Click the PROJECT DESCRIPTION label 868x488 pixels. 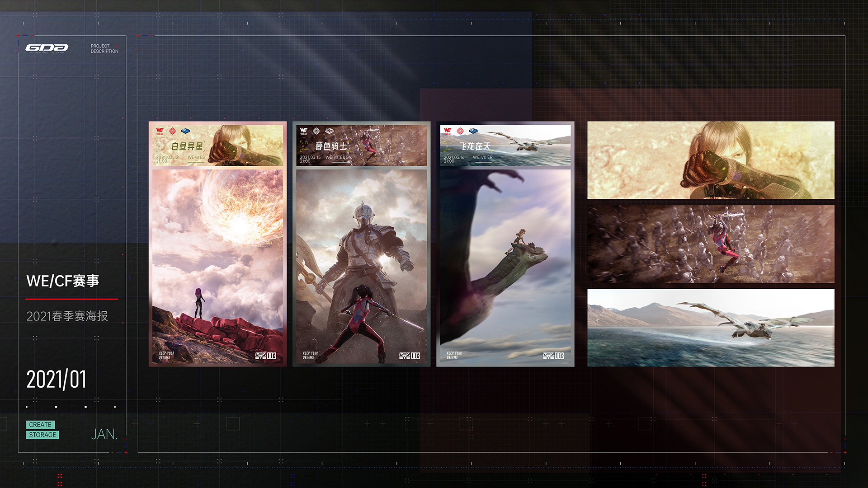(104, 49)
